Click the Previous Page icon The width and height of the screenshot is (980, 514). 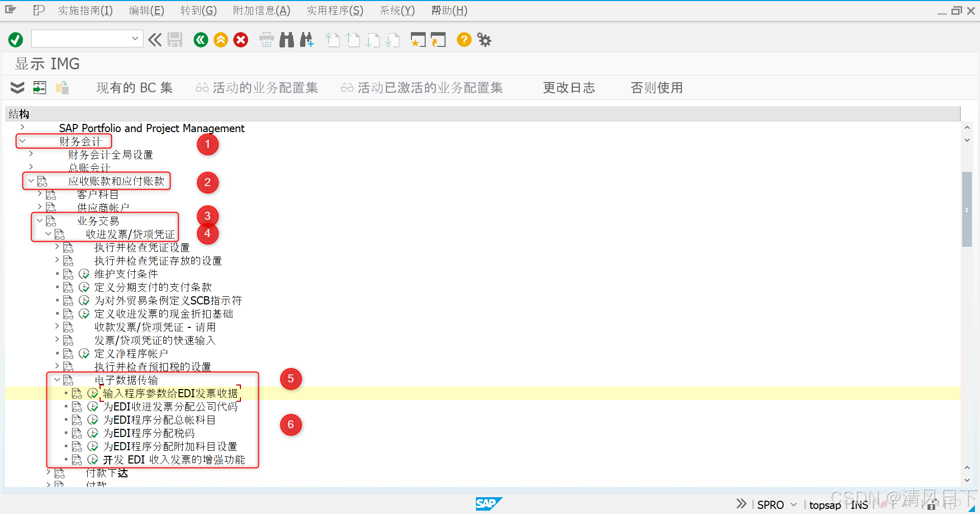353,40
